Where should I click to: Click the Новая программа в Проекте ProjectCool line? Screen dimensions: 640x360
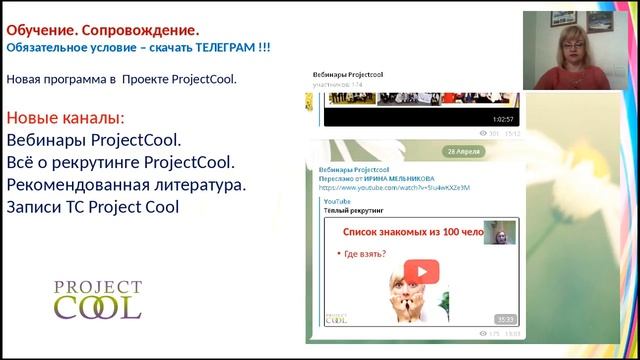[122, 79]
